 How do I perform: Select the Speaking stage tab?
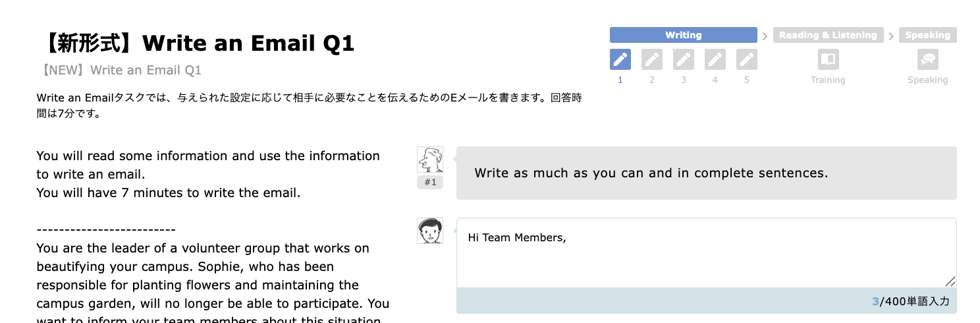click(x=927, y=35)
